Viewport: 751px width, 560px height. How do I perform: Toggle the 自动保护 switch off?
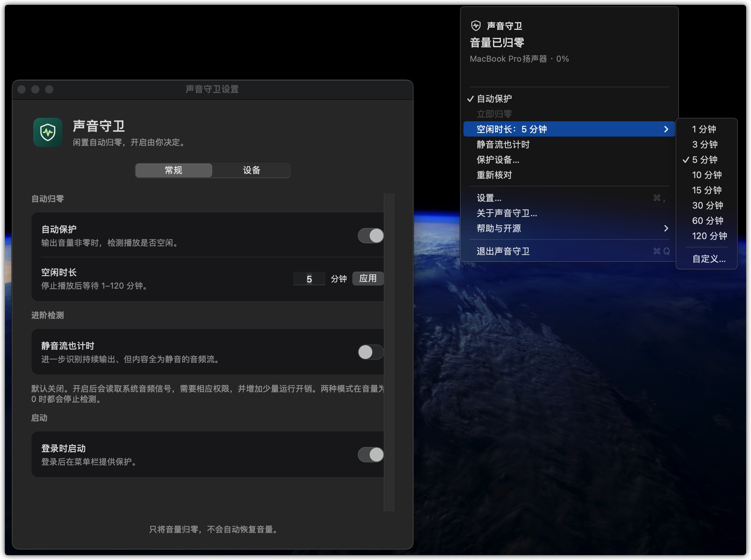point(371,236)
